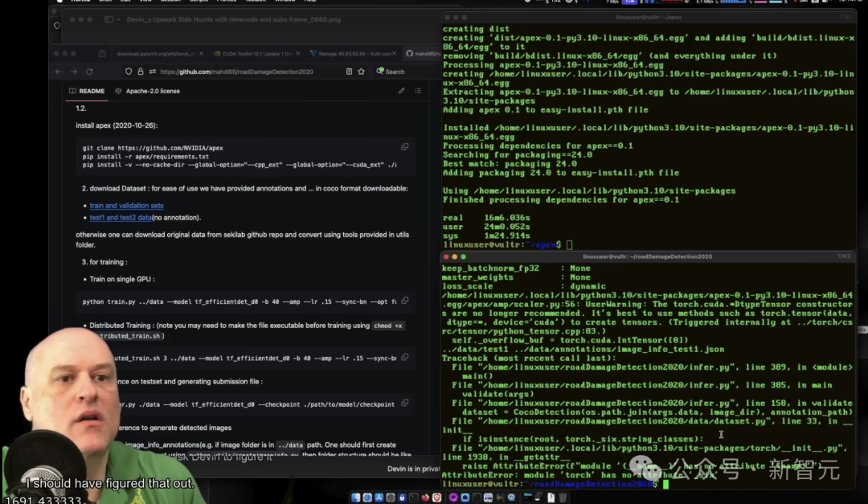
Task: Expand the sidebar view options chevron
Action: [x=120, y=19]
